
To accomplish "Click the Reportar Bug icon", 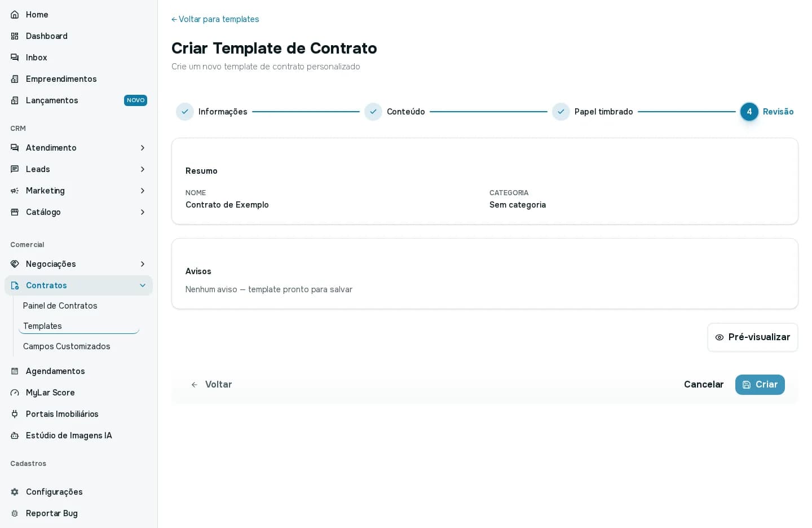I will [15, 513].
